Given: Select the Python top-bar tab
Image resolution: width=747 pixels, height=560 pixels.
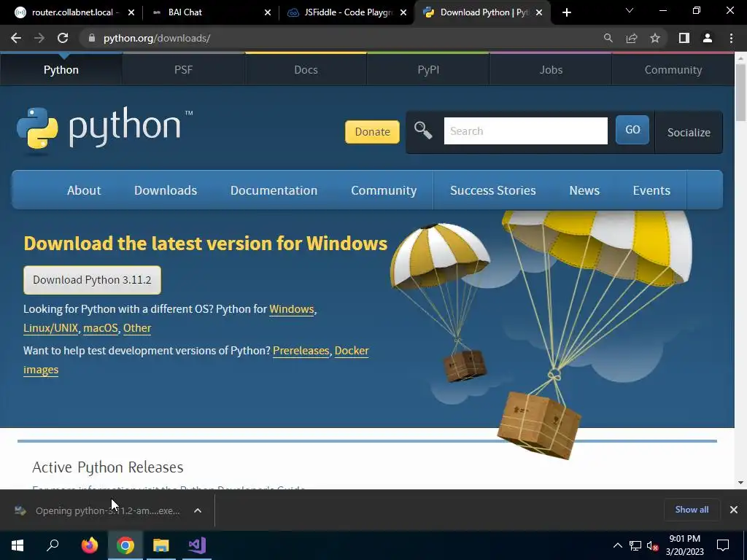Looking at the screenshot, I should coord(61,70).
